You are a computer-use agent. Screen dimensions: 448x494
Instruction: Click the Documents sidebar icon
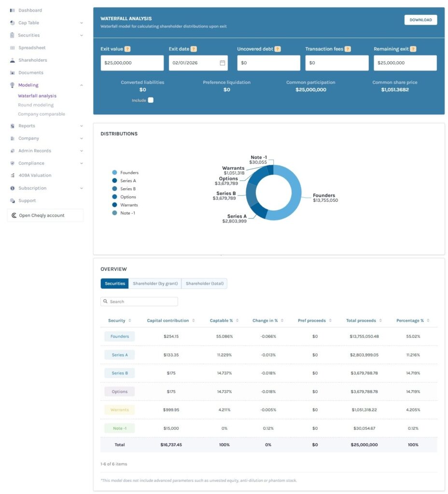coord(13,72)
